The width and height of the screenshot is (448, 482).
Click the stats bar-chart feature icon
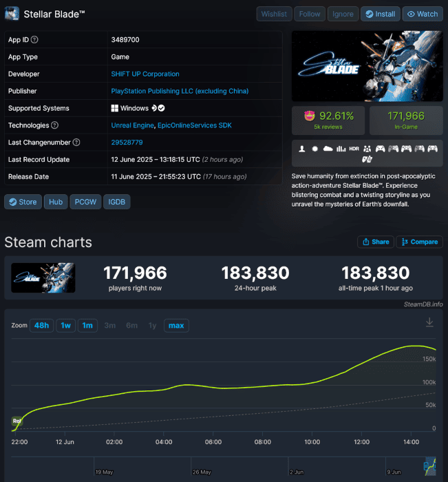341,149
